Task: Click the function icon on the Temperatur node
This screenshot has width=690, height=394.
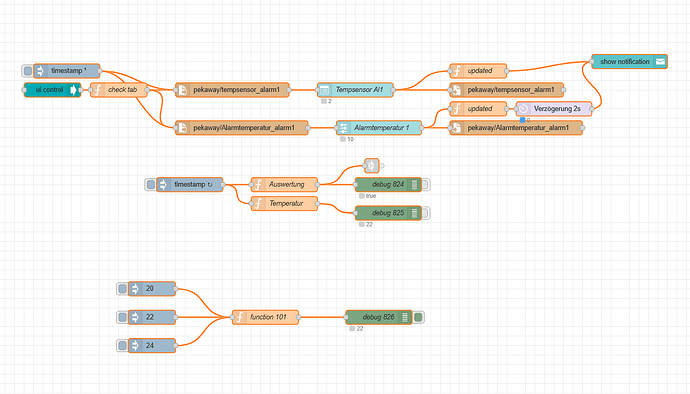Action: 258,203
